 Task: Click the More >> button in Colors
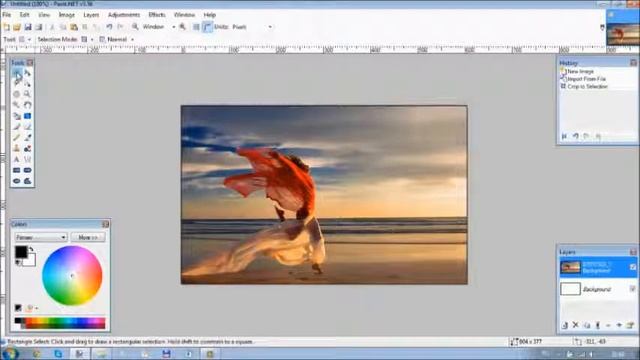[88, 237]
